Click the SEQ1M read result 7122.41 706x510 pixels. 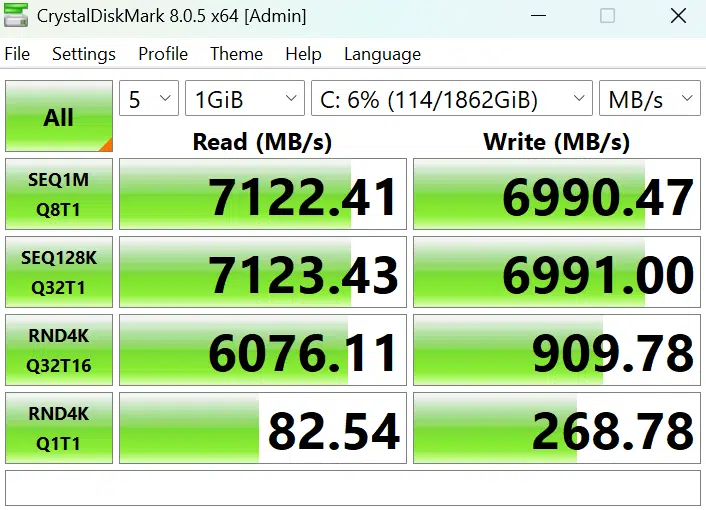point(263,194)
